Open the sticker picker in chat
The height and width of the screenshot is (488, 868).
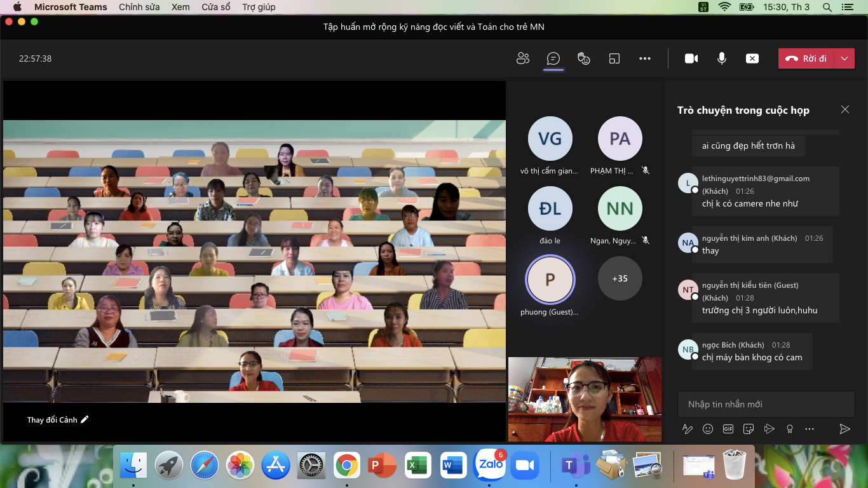click(x=749, y=429)
